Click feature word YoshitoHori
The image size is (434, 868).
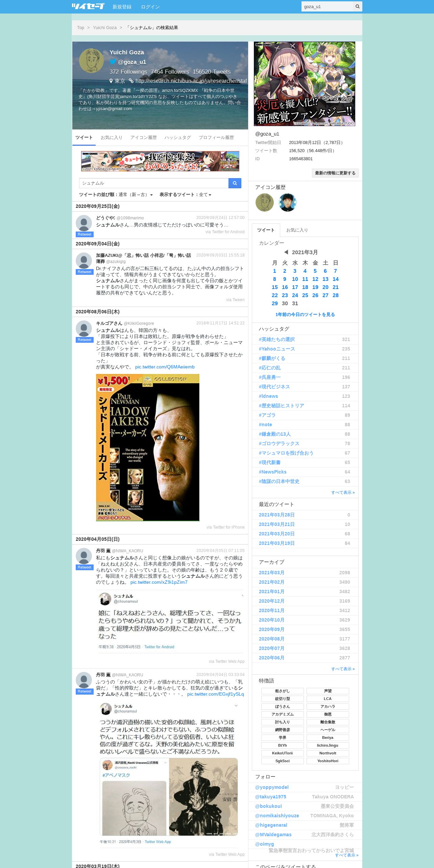point(328,761)
